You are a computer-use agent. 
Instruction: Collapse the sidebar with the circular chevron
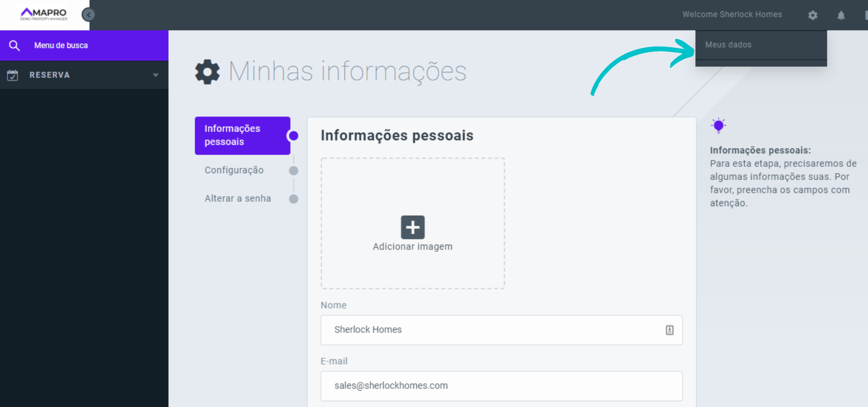[88, 14]
